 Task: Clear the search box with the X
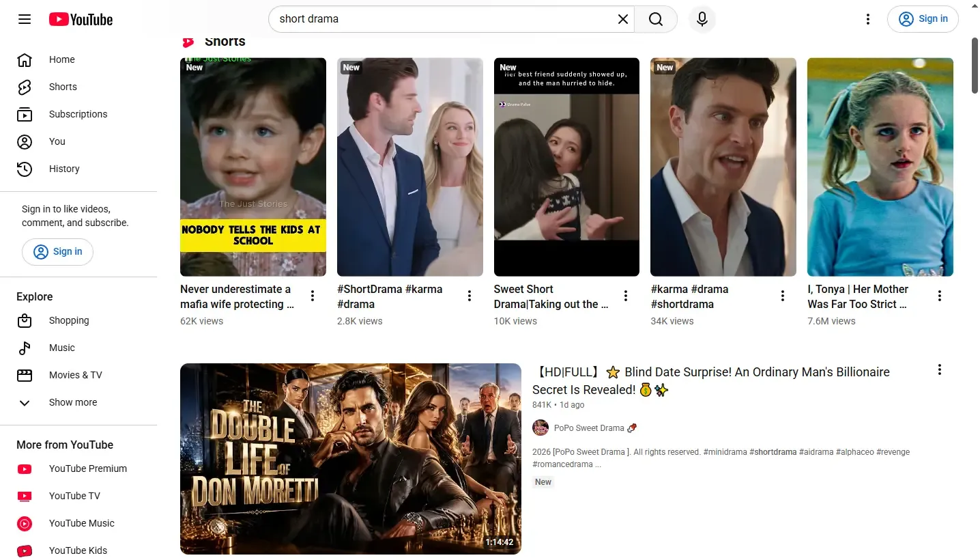tap(623, 19)
